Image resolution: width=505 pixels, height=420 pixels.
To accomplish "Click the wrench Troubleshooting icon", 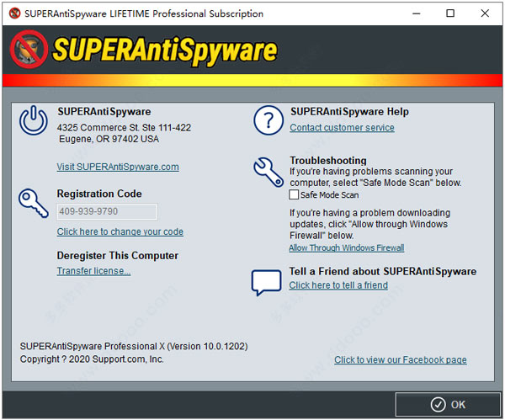I will (268, 172).
